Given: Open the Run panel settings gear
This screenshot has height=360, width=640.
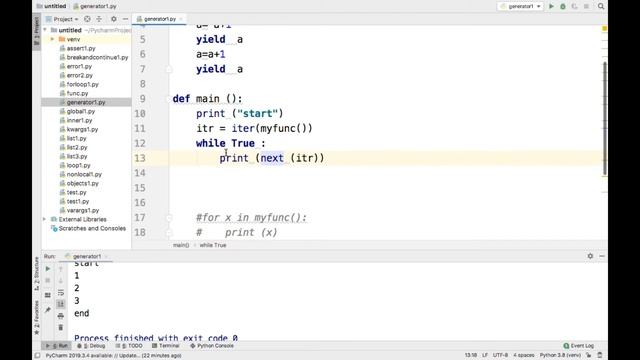Looking at the screenshot, I should point(590,256).
